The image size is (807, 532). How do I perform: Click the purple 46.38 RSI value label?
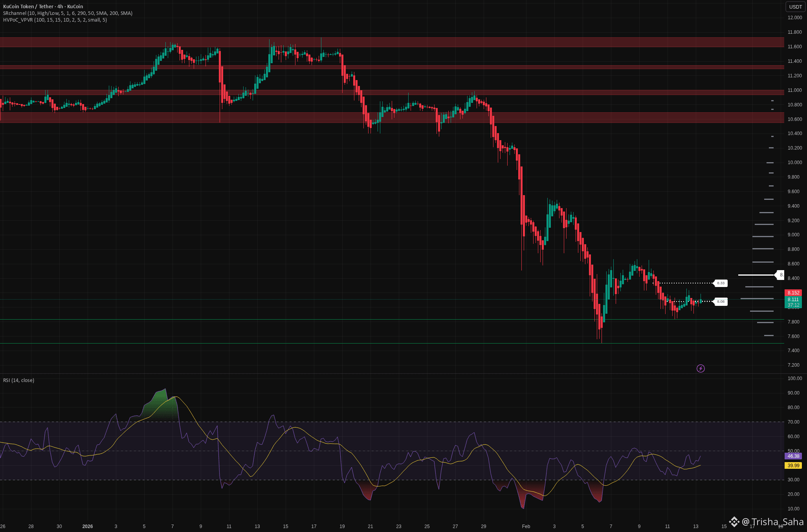tap(793, 456)
